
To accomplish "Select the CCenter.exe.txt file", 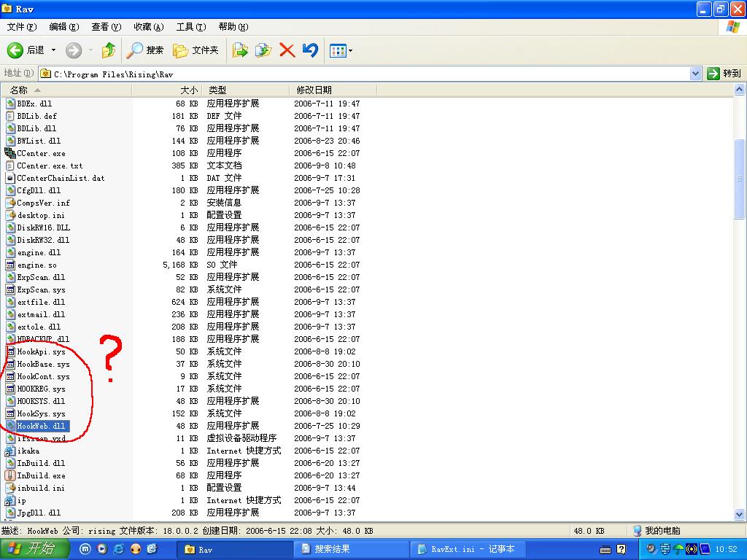I will 50,166.
